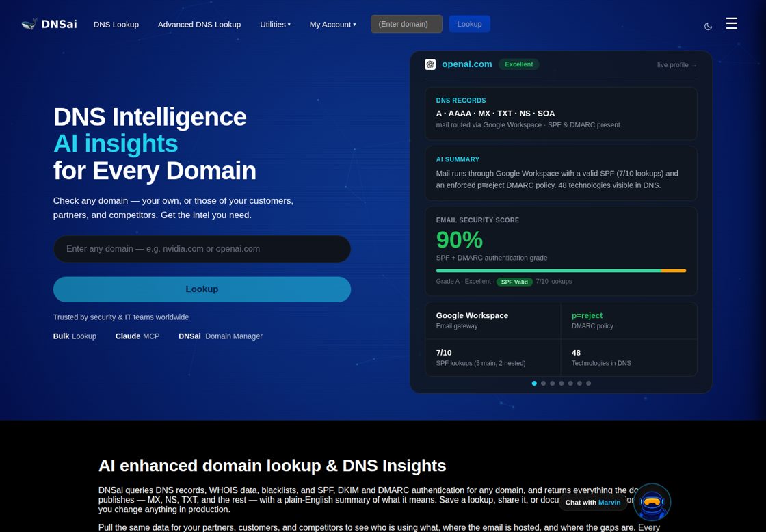Click the large Lookup button
Screen dimensions: 766x532
[x=202, y=289]
